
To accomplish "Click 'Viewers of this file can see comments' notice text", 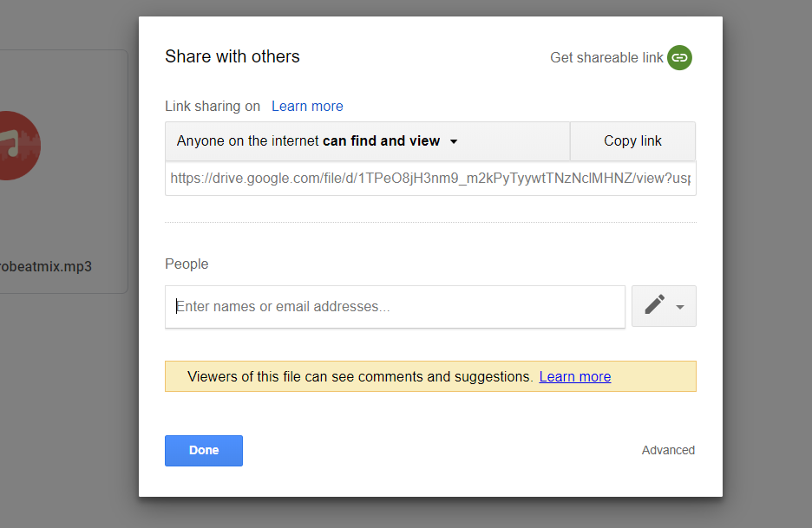I will pos(360,376).
